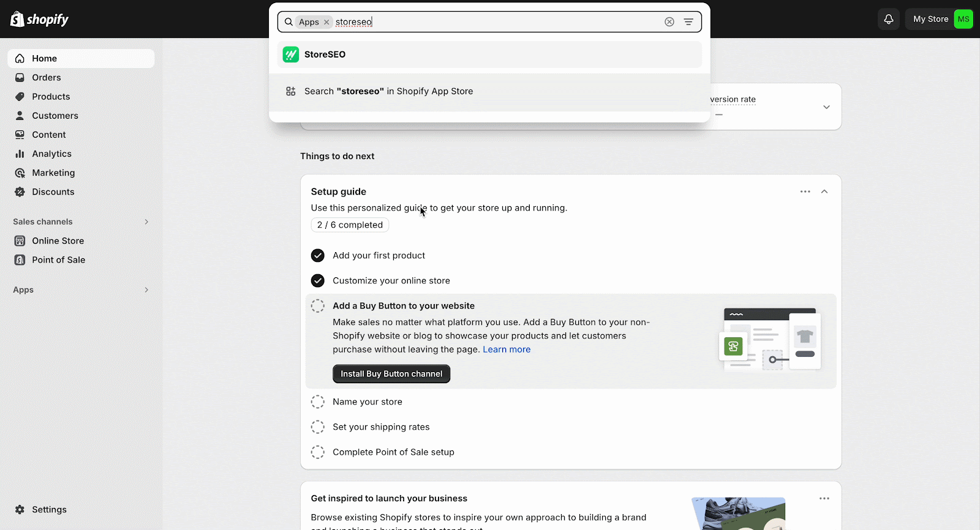Image resolution: width=980 pixels, height=530 pixels.
Task: Click the 2 / 6 completed badge
Action: 350,225
